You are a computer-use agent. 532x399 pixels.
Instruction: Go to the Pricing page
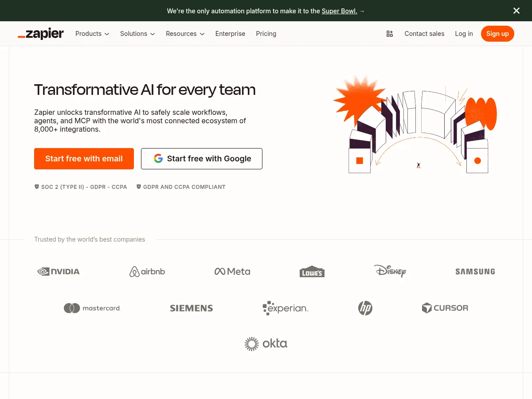(266, 34)
